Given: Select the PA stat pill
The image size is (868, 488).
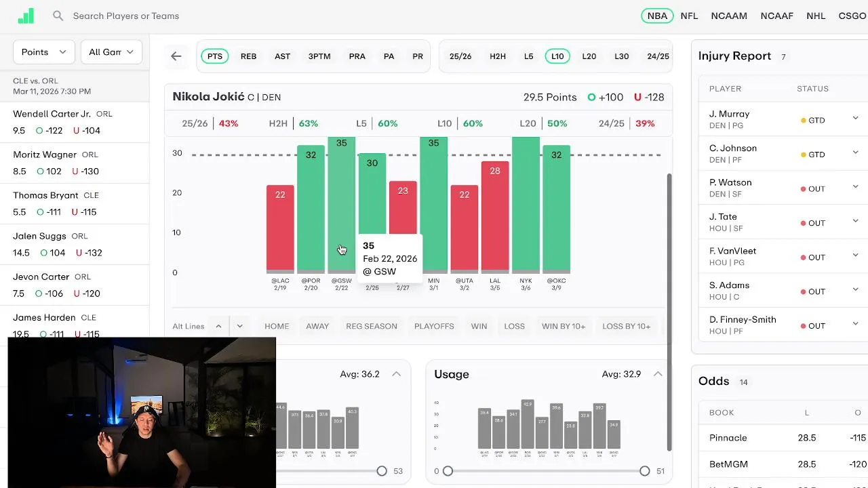Looking at the screenshot, I should click(x=389, y=56).
